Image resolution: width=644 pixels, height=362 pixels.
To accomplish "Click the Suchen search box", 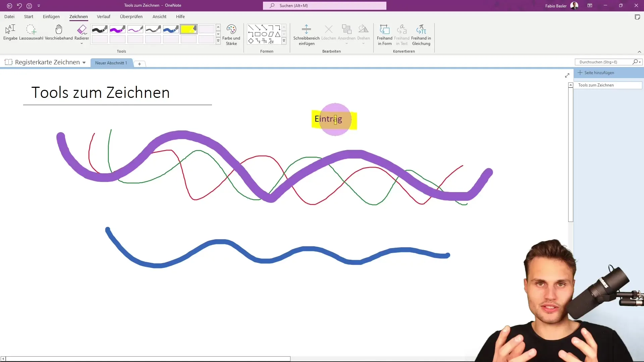I will [324, 6].
